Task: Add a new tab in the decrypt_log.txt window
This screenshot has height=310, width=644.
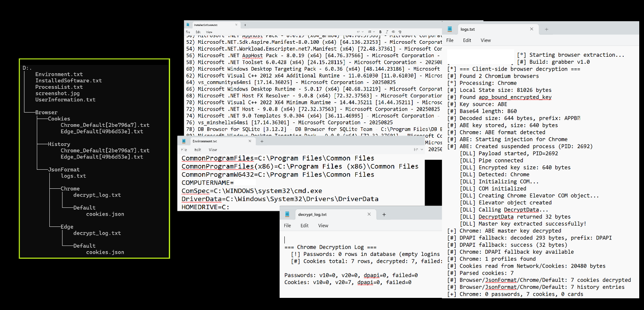Action: 384,214
